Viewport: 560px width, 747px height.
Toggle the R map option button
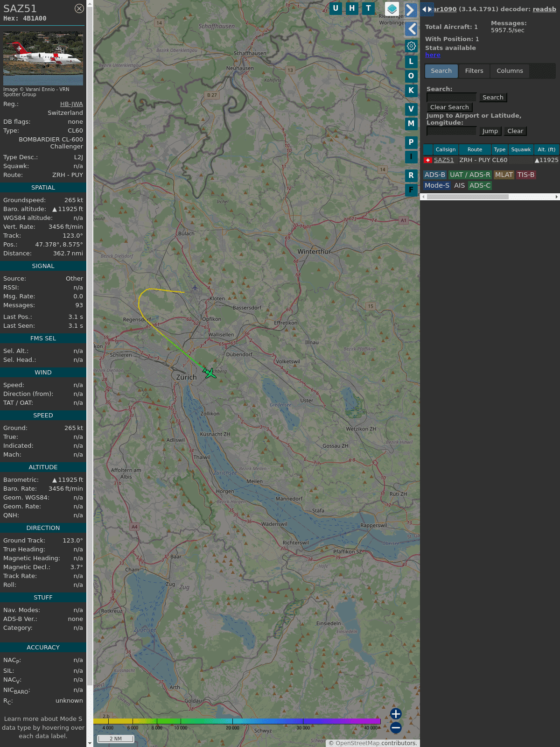click(411, 176)
